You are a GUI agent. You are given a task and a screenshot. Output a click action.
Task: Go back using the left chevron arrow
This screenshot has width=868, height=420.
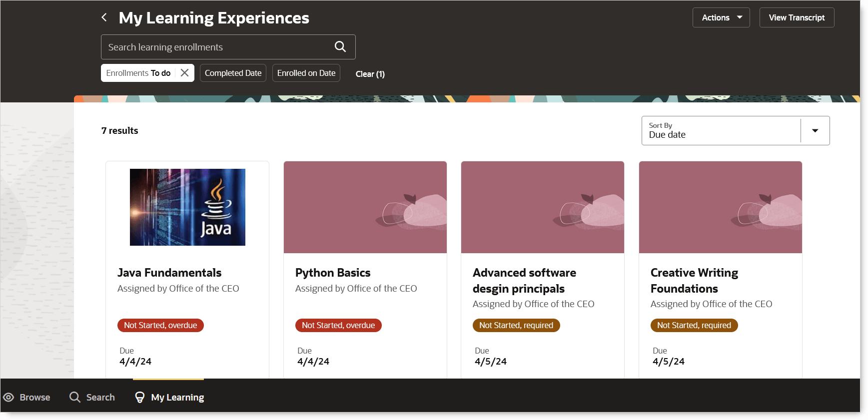[x=104, y=17]
